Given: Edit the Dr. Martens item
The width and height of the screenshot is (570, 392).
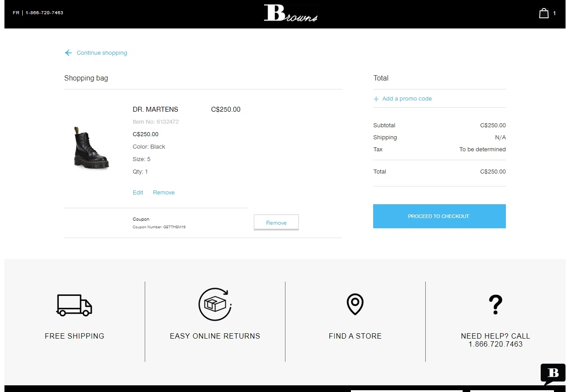Looking at the screenshot, I should [x=138, y=193].
